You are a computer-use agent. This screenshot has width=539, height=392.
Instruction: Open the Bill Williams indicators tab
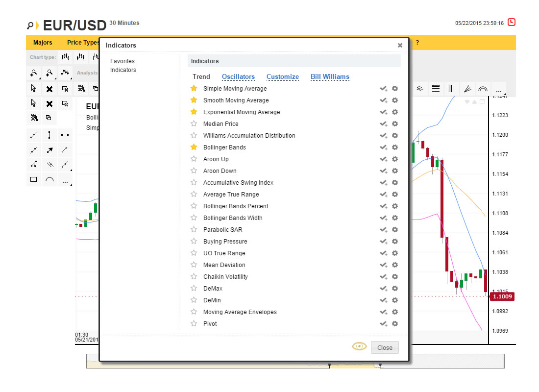330,76
